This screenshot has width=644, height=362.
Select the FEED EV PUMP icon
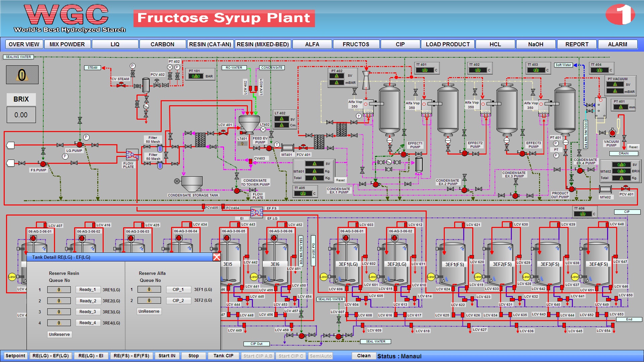click(x=268, y=147)
